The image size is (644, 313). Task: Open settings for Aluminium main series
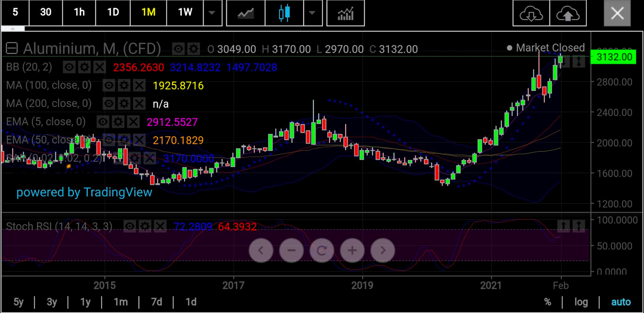tap(194, 49)
